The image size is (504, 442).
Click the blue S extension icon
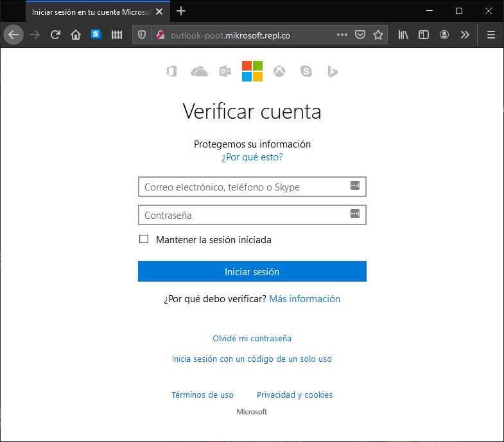(x=96, y=34)
